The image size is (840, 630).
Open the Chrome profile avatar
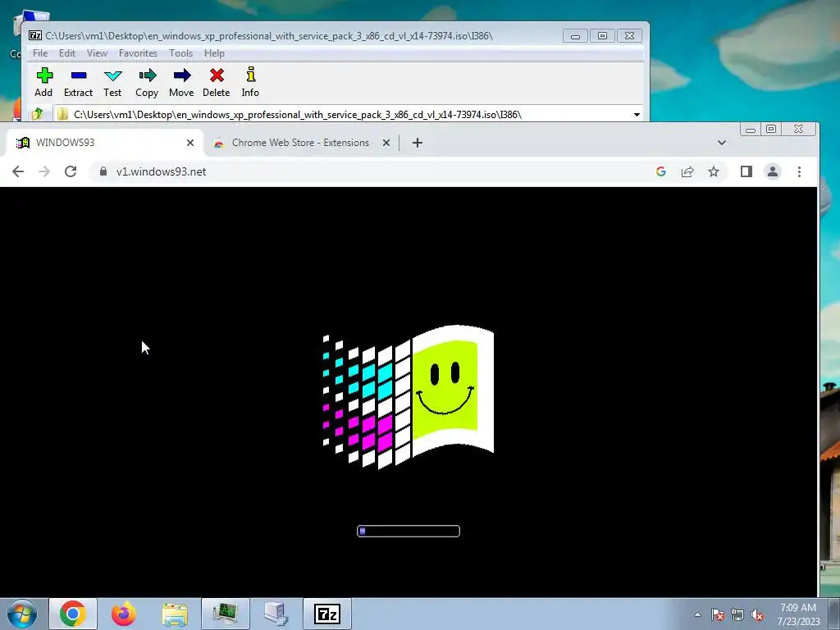(773, 171)
